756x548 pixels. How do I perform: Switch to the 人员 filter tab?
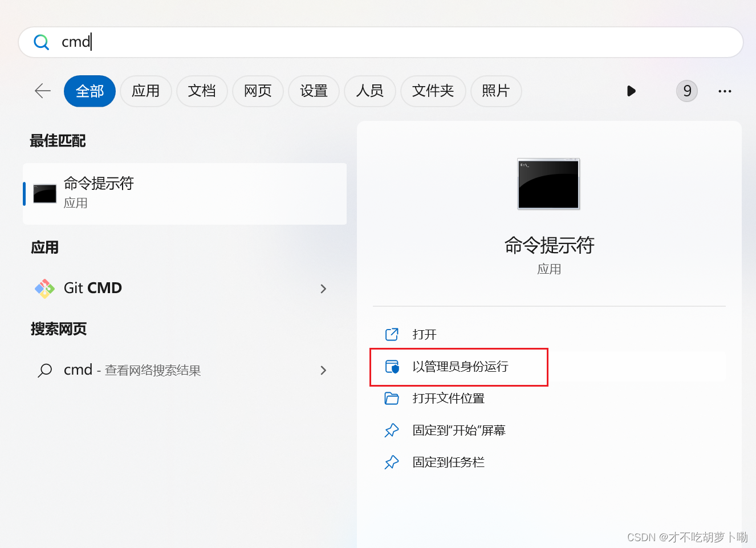tap(369, 91)
